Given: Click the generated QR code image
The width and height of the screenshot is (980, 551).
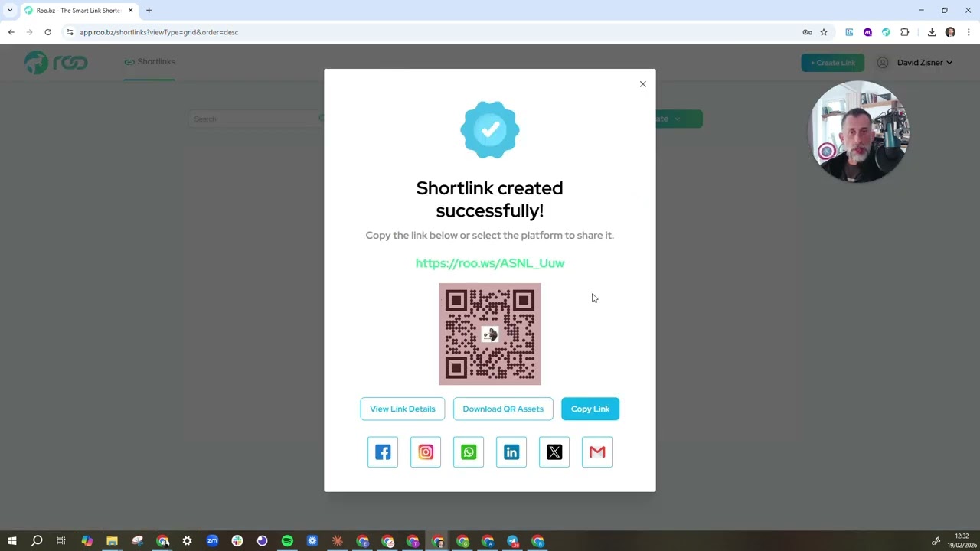Looking at the screenshot, I should (x=490, y=334).
